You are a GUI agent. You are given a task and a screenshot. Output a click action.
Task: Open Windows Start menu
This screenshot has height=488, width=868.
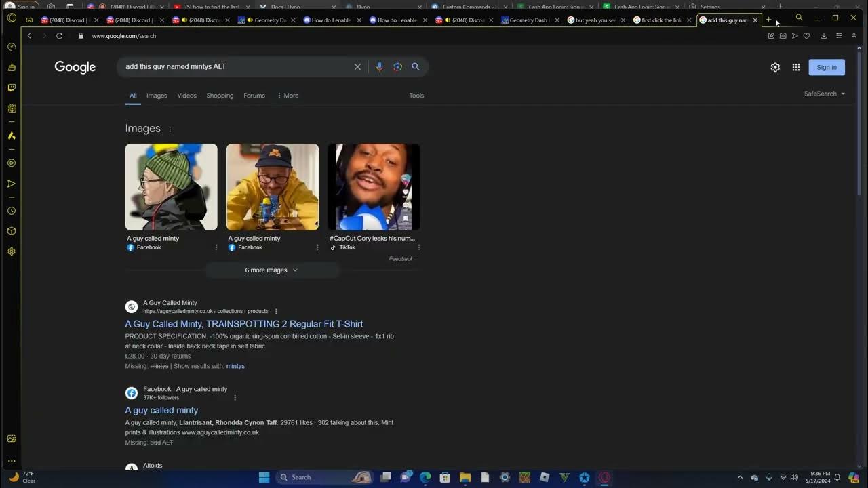click(x=264, y=477)
